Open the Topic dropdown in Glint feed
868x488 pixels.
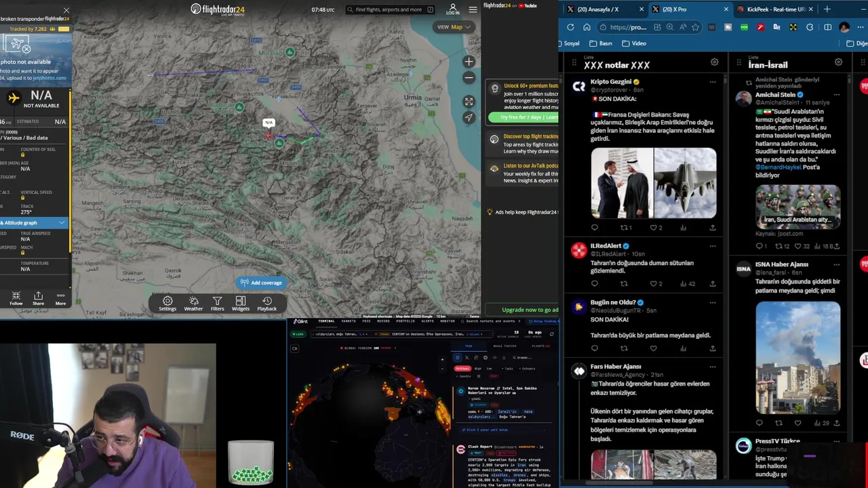[x=507, y=369]
